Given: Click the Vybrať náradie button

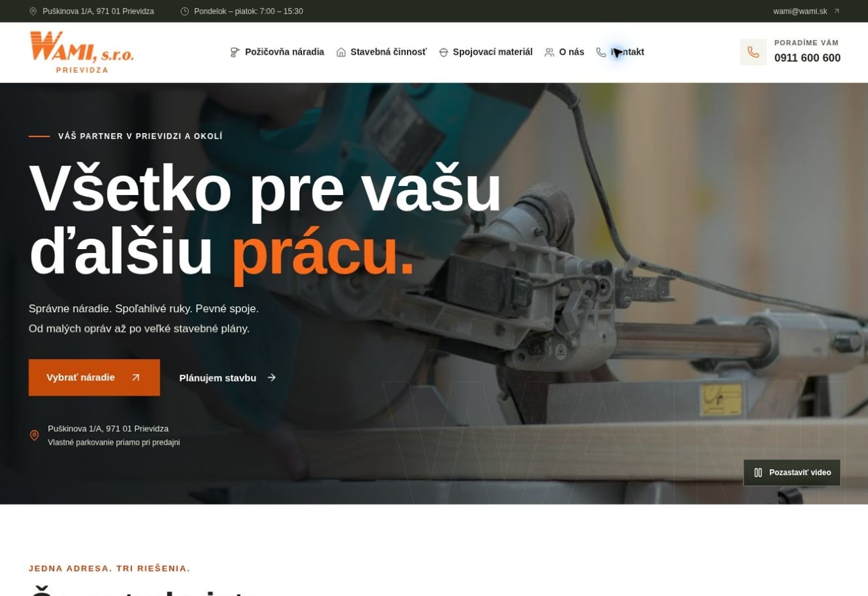Looking at the screenshot, I should tap(94, 378).
